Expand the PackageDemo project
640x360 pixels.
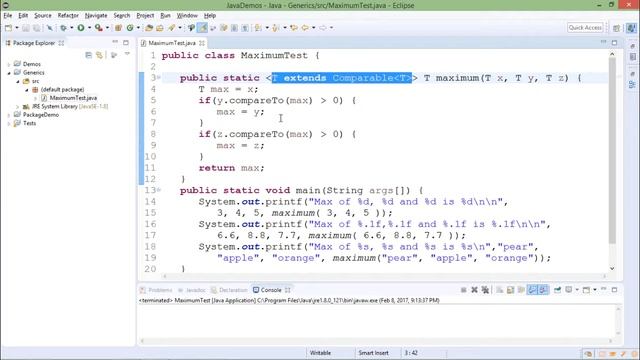pyautogui.click(x=9, y=115)
